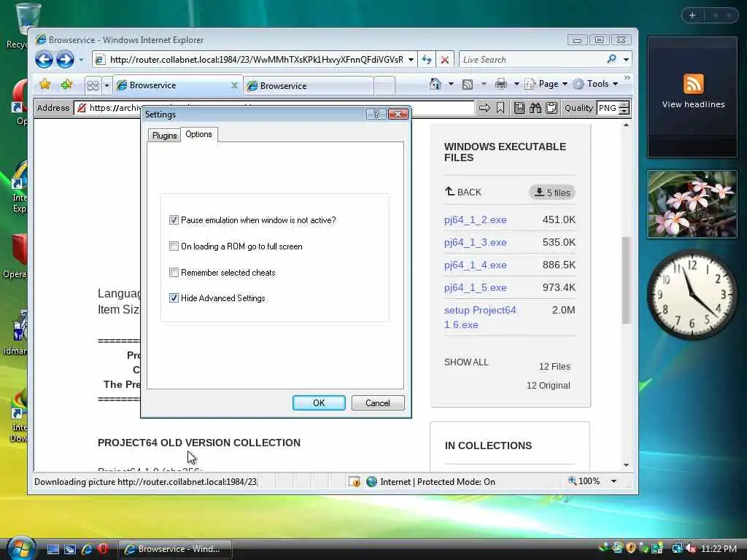Click SHOW ALL files link
The width and height of the screenshot is (747, 560).
coord(466,362)
